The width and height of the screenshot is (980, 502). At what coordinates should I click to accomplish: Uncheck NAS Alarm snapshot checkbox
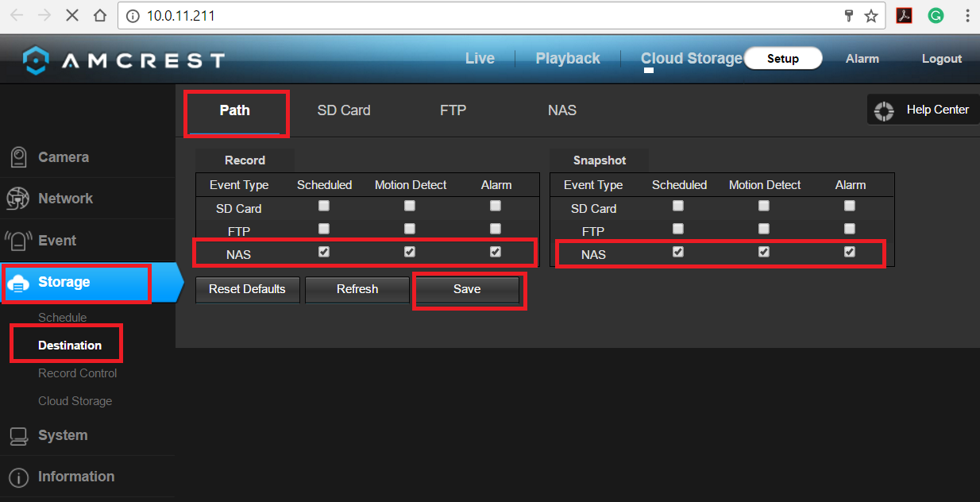(x=850, y=252)
